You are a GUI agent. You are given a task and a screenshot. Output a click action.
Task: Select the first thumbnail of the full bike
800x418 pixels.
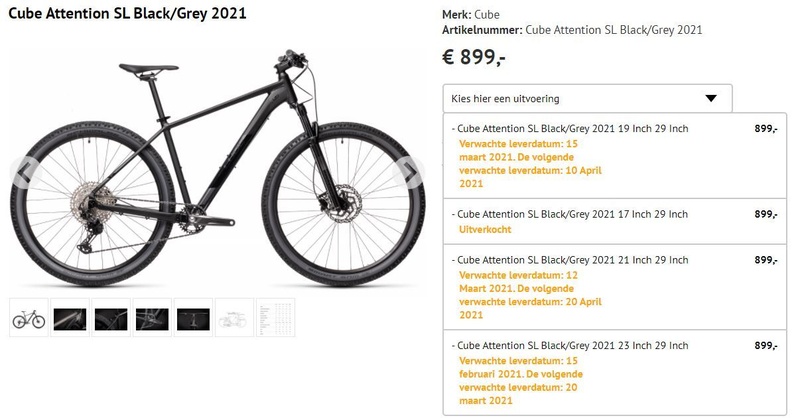[28, 319]
